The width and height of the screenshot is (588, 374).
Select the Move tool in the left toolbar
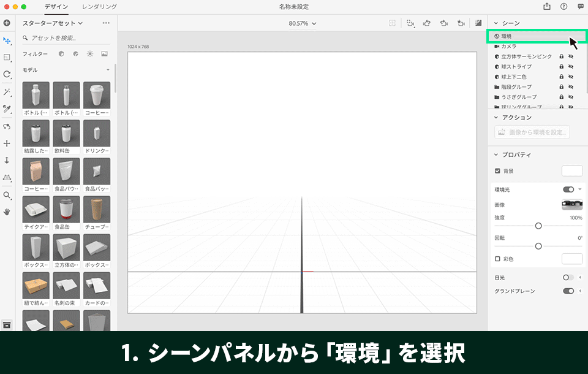pyautogui.click(x=7, y=41)
